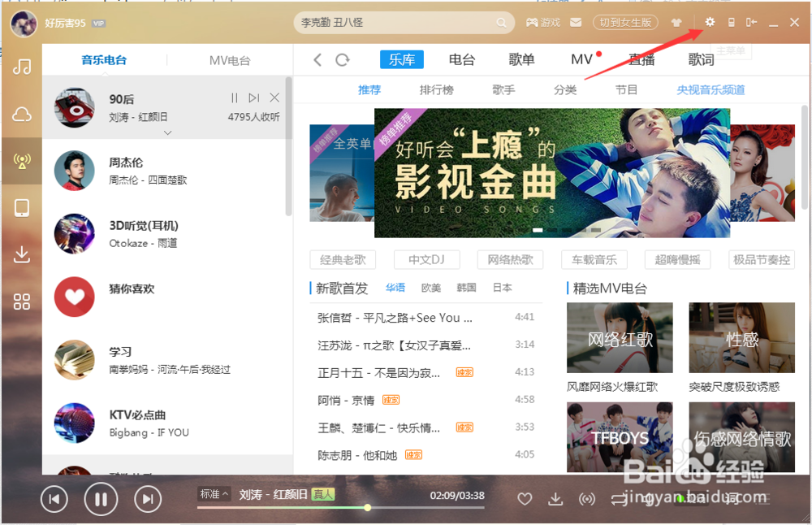The image size is (812, 525).
Task: Open the 歌单 tab
Action: point(521,59)
